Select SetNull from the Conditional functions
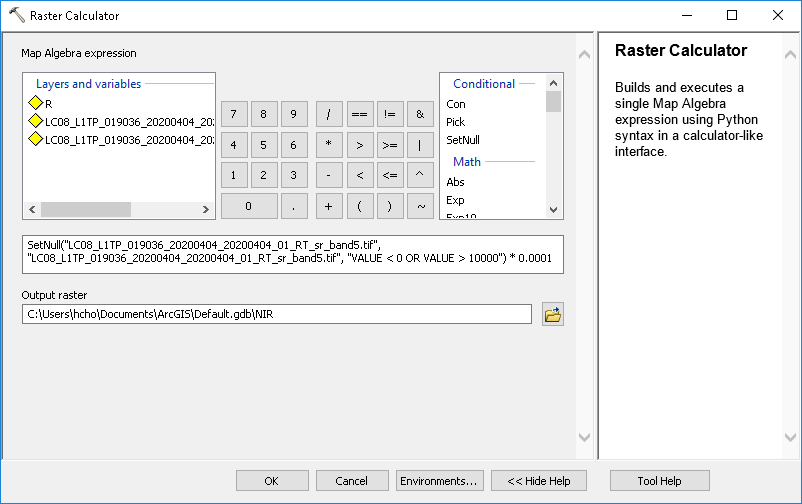 tap(463, 140)
